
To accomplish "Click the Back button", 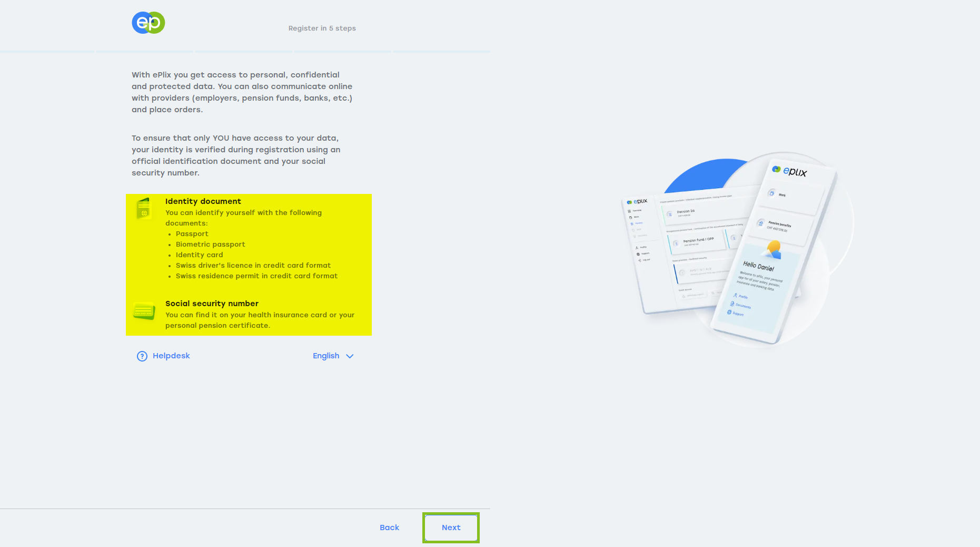I will click(389, 527).
